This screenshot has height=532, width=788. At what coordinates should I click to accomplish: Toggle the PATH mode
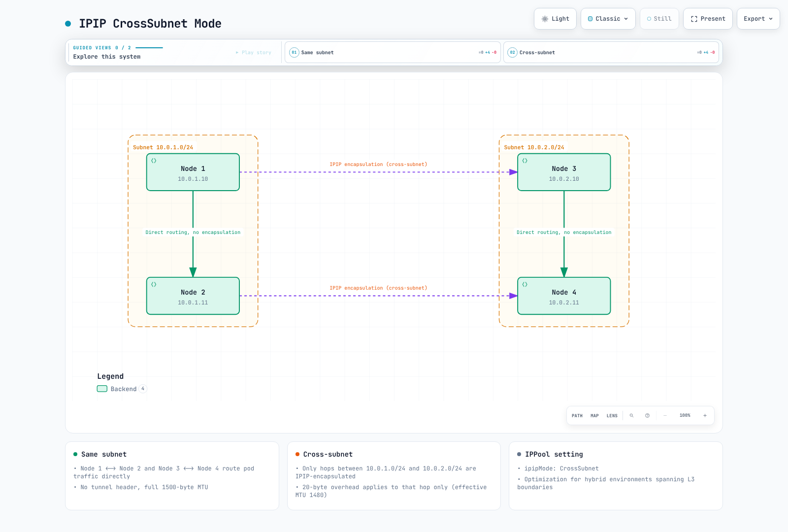tap(577, 416)
